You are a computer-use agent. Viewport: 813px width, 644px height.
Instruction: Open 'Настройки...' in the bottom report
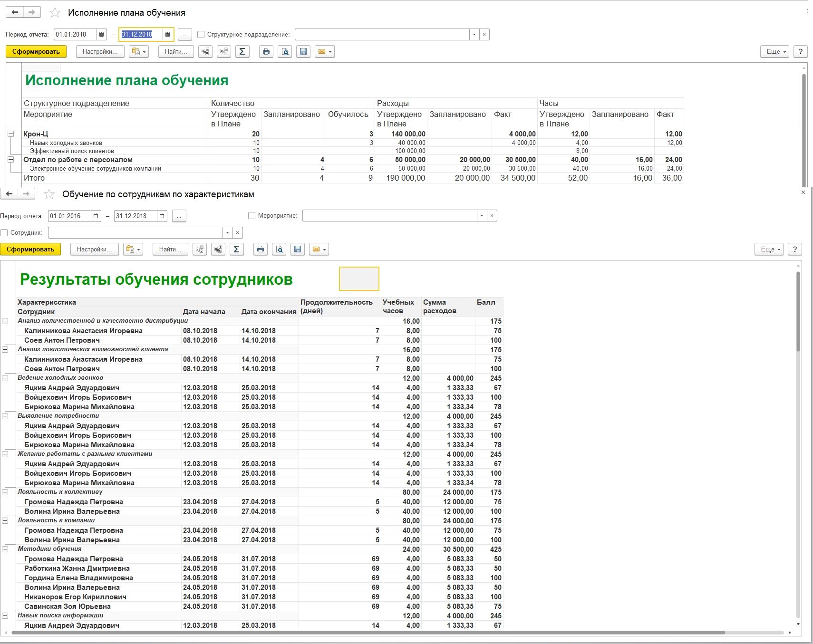[94, 250]
